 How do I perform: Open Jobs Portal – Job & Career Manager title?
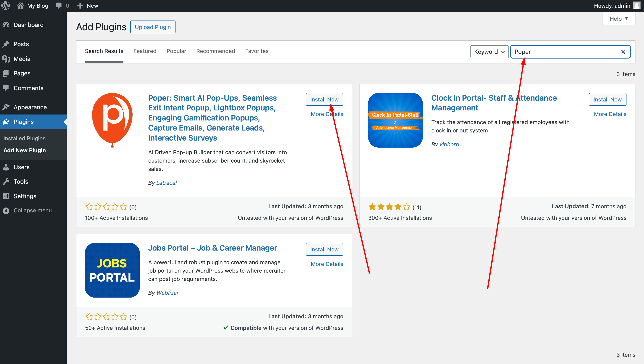point(212,248)
